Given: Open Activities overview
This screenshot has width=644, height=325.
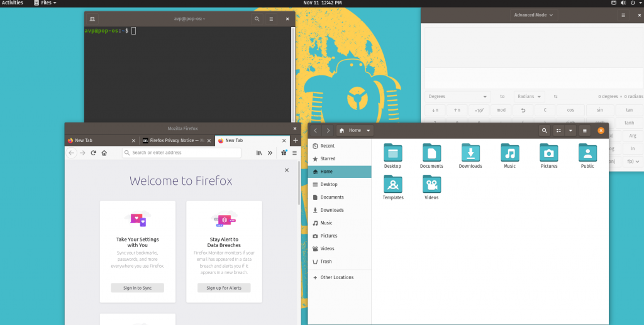Looking at the screenshot, I should (13, 3).
